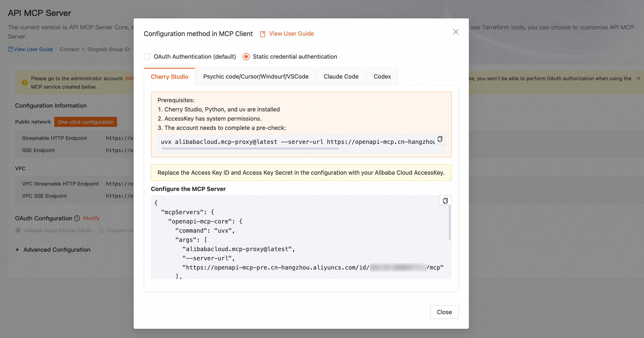
Task: Click the Streamable HTTP Endpoint label
Action: coord(54,138)
